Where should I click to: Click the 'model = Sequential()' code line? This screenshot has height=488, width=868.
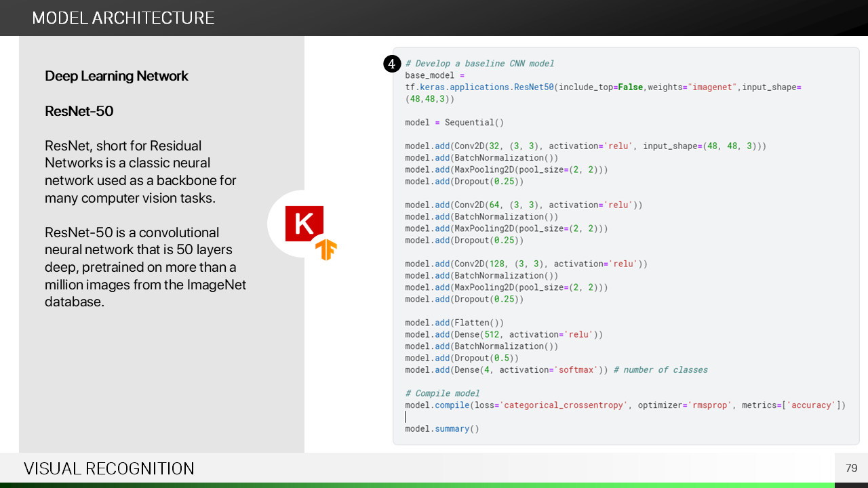click(x=454, y=123)
